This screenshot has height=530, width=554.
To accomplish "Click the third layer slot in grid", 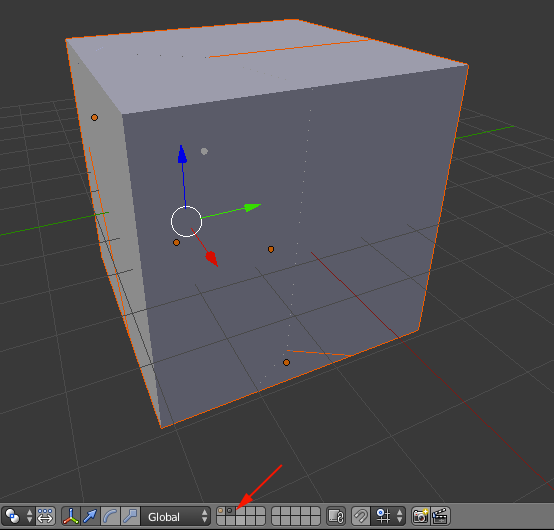I will click(240, 511).
